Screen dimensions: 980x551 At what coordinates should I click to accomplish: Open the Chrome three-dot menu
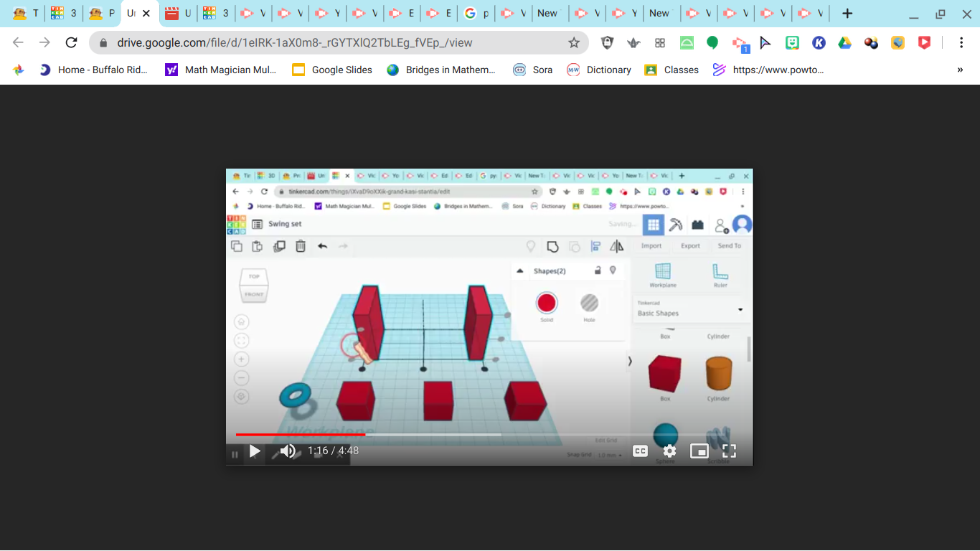[x=961, y=42]
